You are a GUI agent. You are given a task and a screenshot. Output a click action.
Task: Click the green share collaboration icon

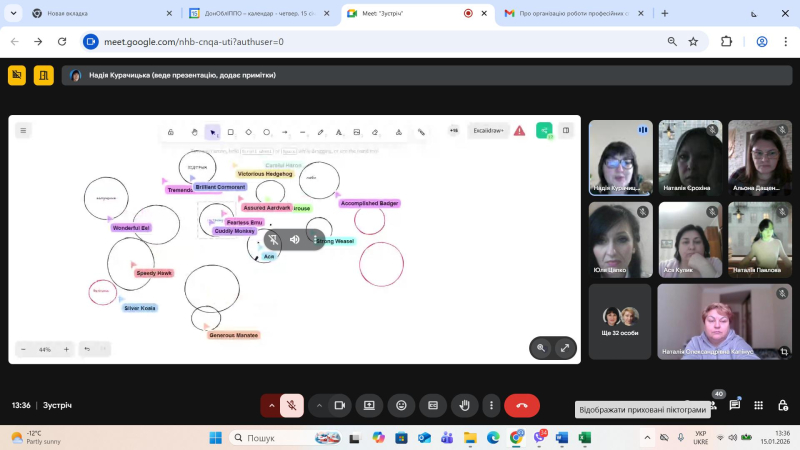click(544, 130)
